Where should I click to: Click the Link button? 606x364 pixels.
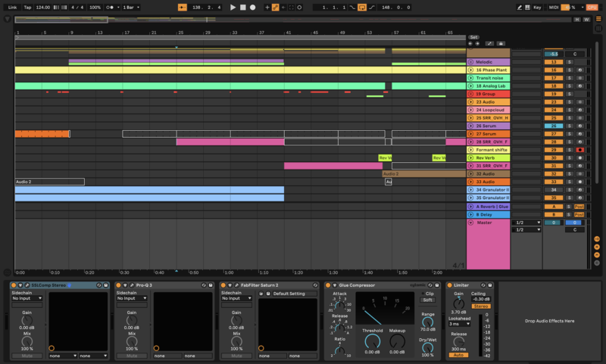point(12,7)
